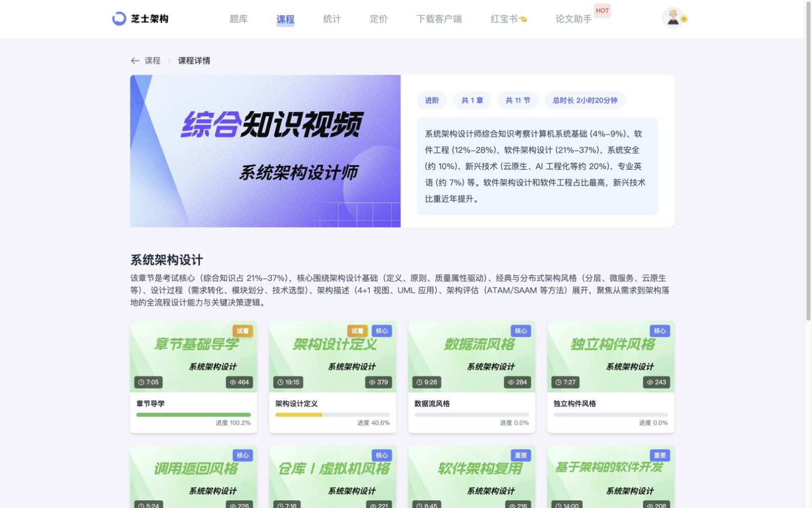
Task: Click the 芝士架构 brand name
Action: pyautogui.click(x=150, y=19)
